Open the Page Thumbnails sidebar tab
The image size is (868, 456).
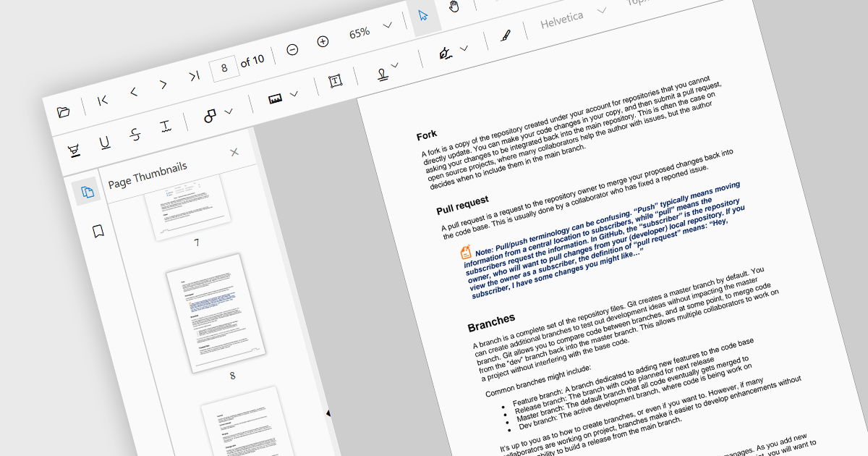(88, 192)
